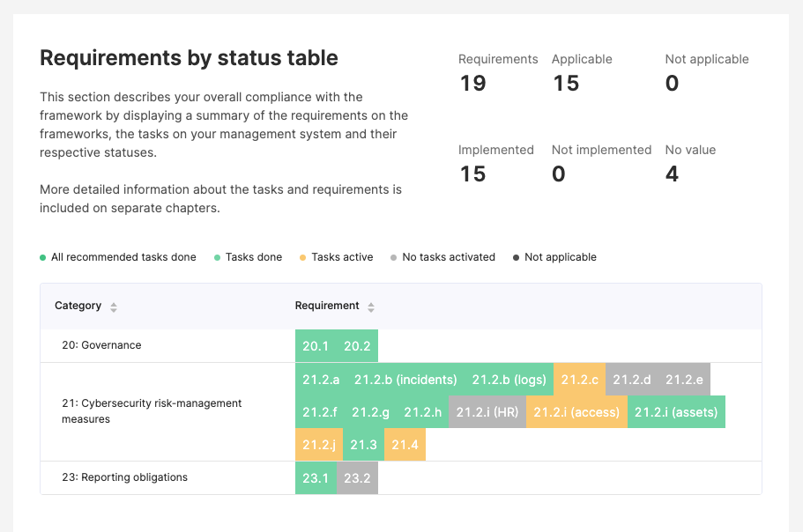Screen dimensions: 803x532
Task: Open requirement 20.1 chip
Action: (316, 346)
